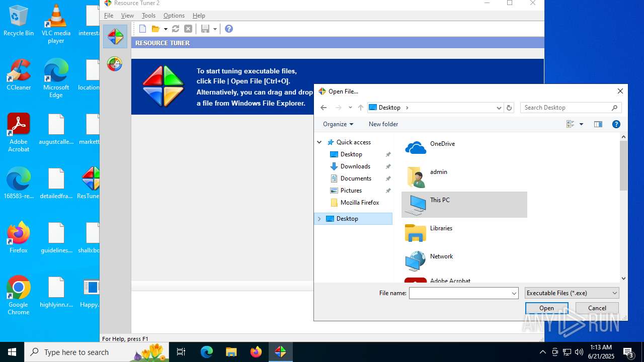The image size is (644, 362).
Task: Select Documents in navigation pane
Action: [x=356, y=178]
